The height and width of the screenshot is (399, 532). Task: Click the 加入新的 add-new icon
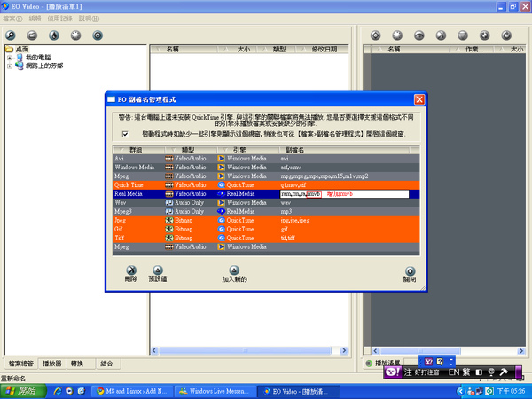[234, 270]
